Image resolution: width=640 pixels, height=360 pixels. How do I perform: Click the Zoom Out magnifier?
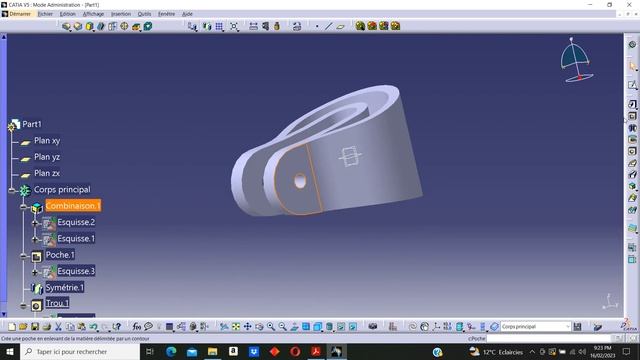click(x=282, y=327)
